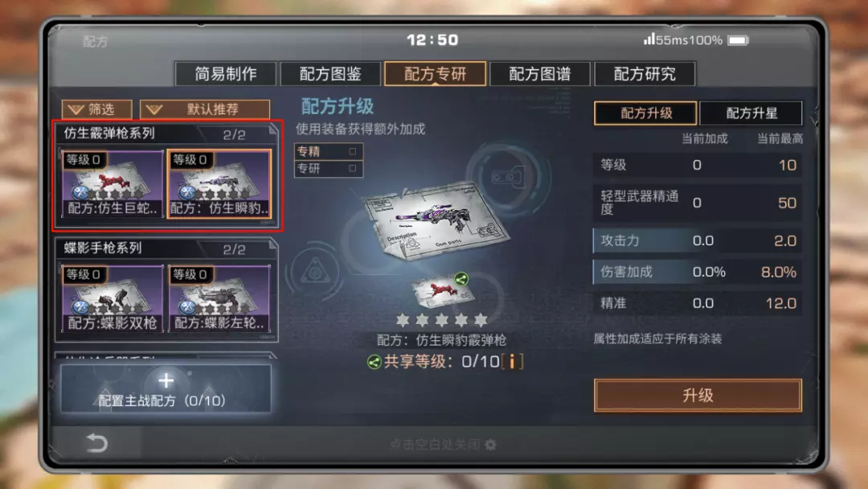Switch to the 配方图鉴 tab
This screenshot has height=489, width=868.
330,74
